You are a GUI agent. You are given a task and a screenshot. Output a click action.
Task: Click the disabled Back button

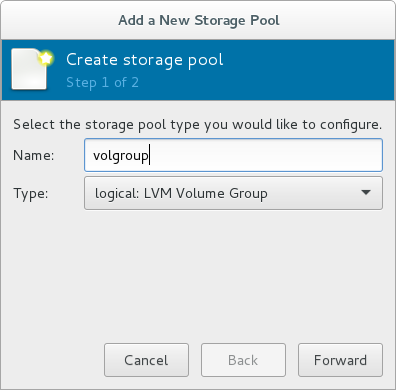point(243,360)
